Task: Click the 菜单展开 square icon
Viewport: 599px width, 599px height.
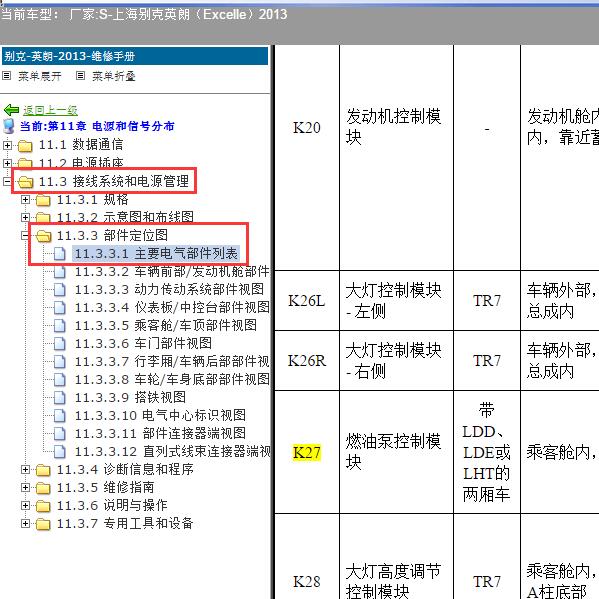Action: [x=6, y=76]
